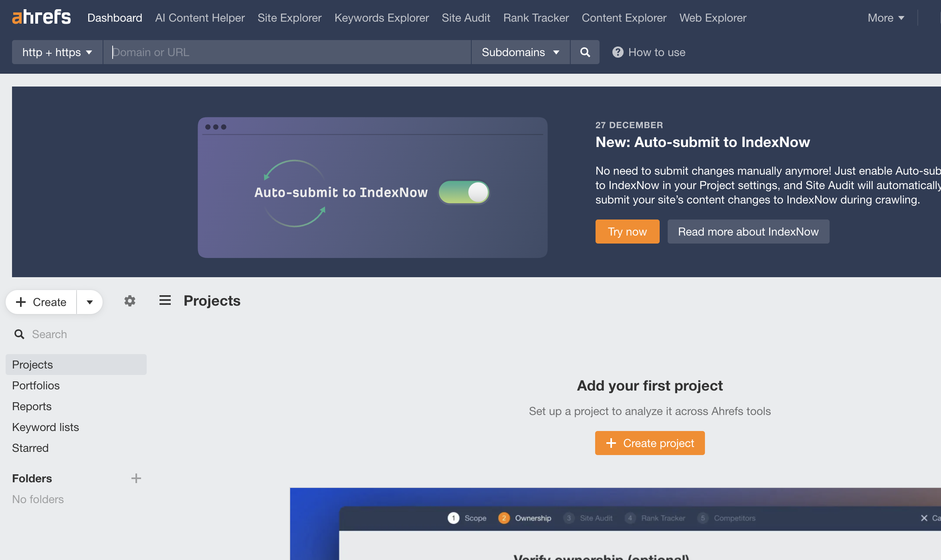
Task: Open dashboard settings gear icon
Action: pos(129,301)
